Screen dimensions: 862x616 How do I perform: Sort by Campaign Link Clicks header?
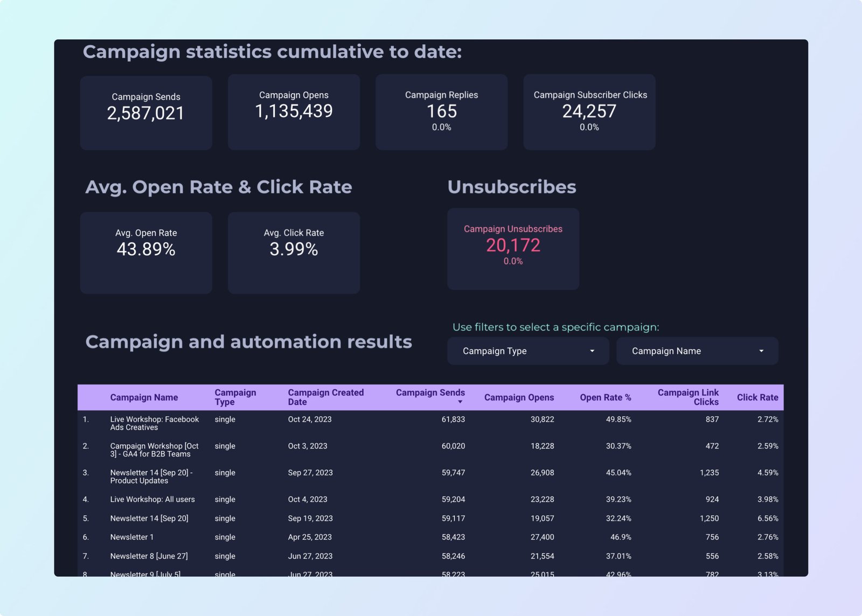pos(688,397)
